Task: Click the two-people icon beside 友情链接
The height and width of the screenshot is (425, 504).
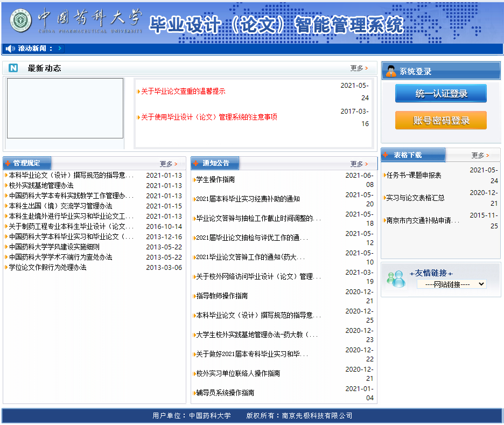Action: click(x=396, y=278)
